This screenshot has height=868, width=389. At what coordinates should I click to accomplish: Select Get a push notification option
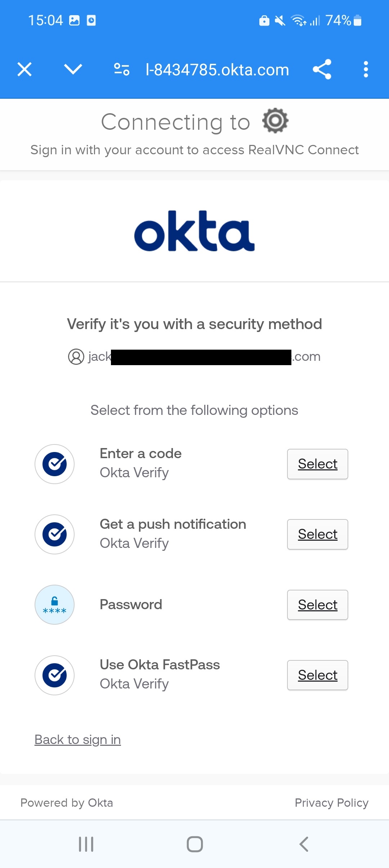pos(318,534)
